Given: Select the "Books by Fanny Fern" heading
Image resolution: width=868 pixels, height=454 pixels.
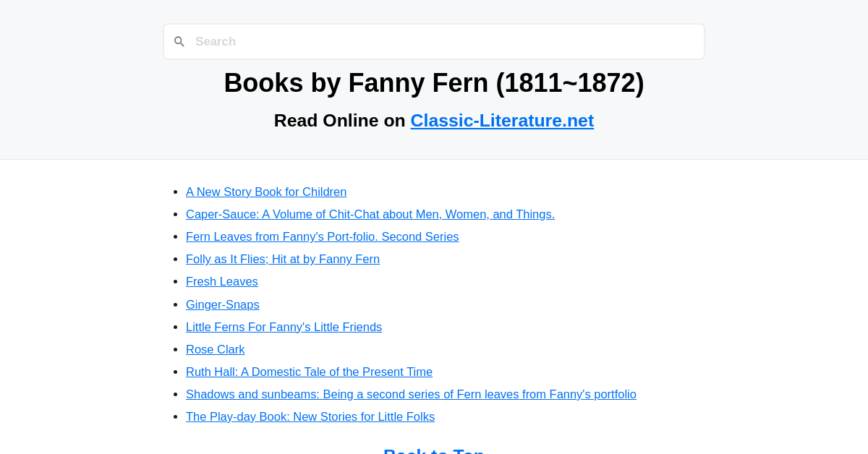Looking at the screenshot, I should click(x=434, y=82).
